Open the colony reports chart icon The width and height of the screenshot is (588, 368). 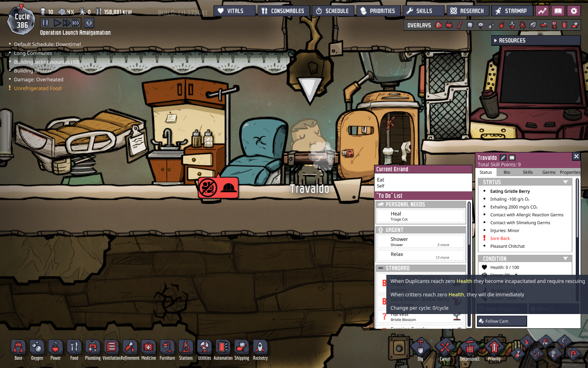click(542, 11)
